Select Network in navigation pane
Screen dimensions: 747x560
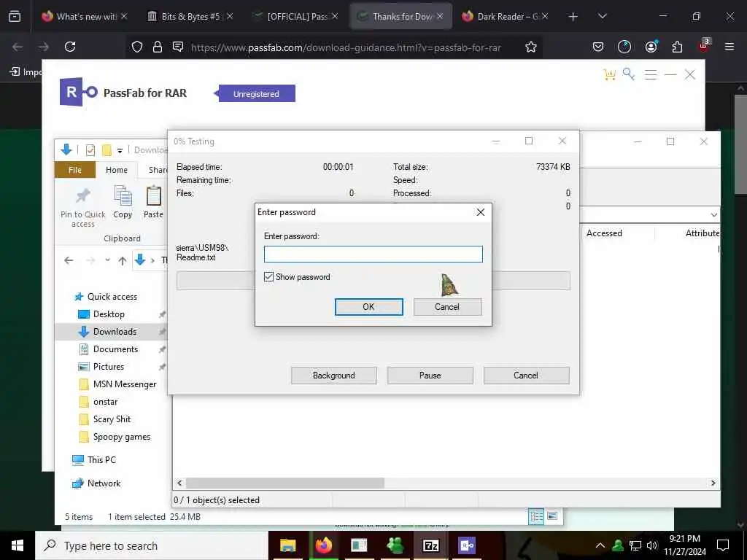point(96,483)
